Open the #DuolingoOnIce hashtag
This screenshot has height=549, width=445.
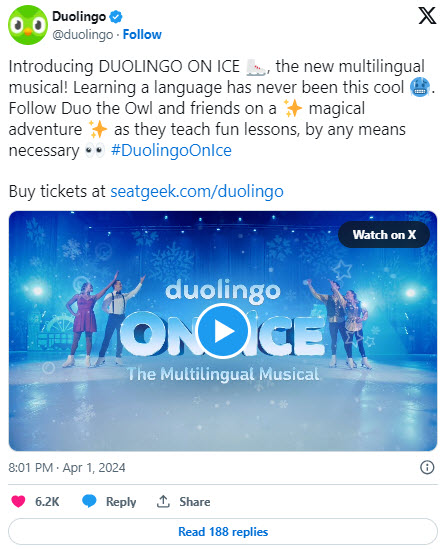tap(171, 151)
